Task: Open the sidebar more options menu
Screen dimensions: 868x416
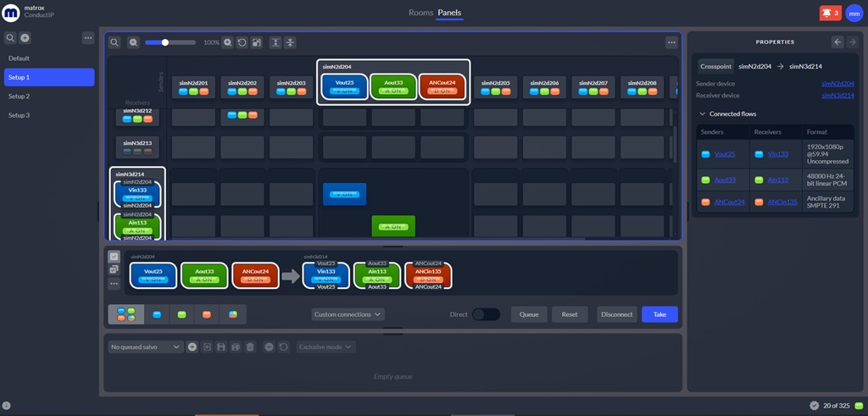Action: click(x=88, y=37)
